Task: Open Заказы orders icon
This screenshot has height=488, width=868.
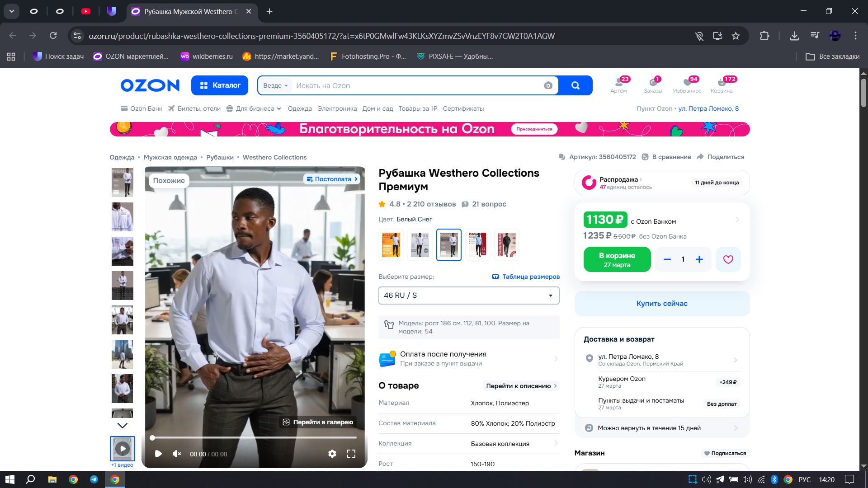Action: point(653,85)
